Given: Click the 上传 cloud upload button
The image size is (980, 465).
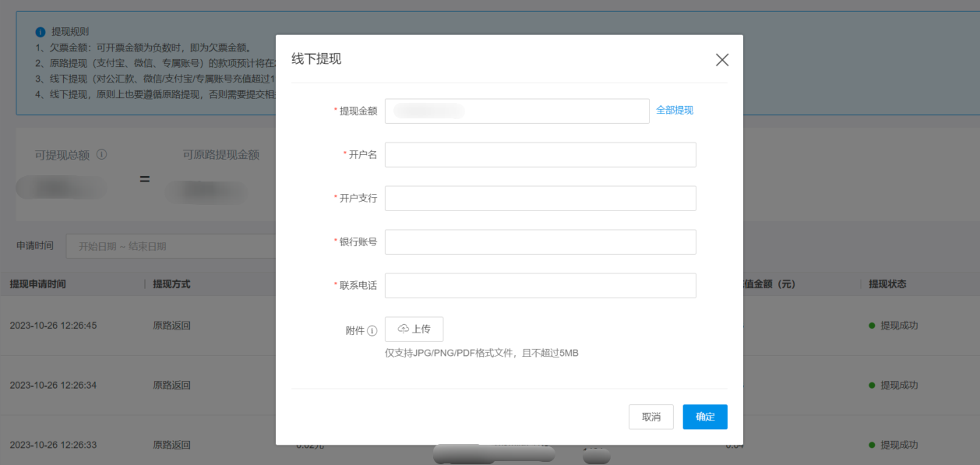Looking at the screenshot, I should (414, 329).
